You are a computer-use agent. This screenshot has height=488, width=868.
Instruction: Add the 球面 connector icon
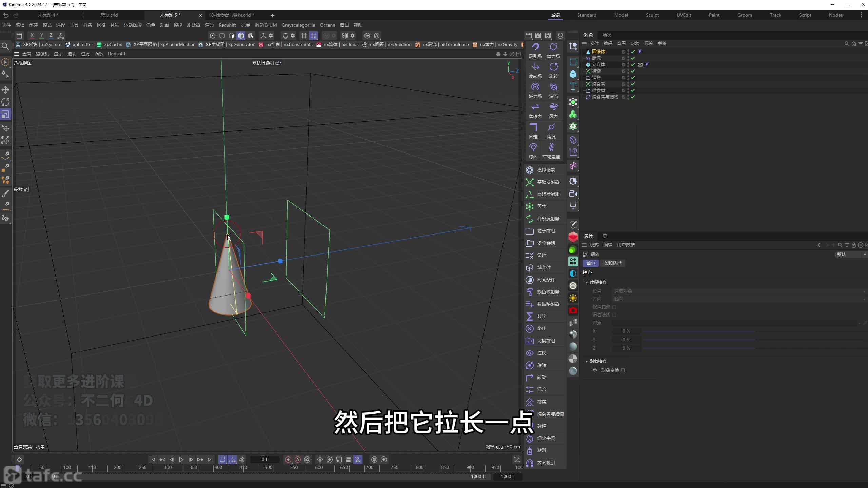(x=533, y=151)
